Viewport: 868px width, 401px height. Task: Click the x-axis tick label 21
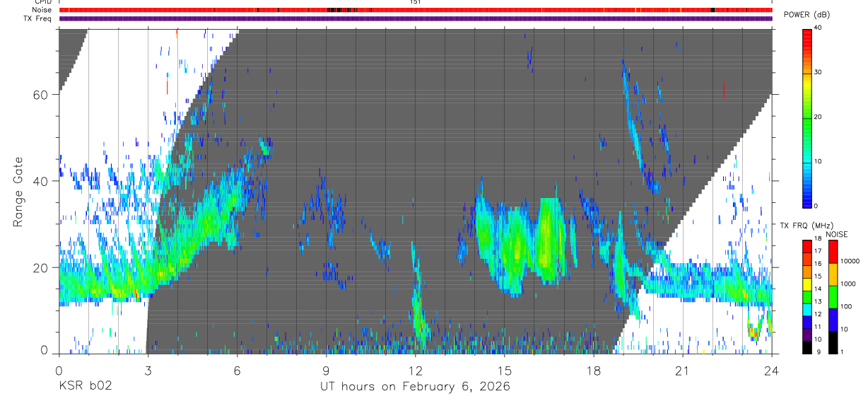click(x=683, y=371)
